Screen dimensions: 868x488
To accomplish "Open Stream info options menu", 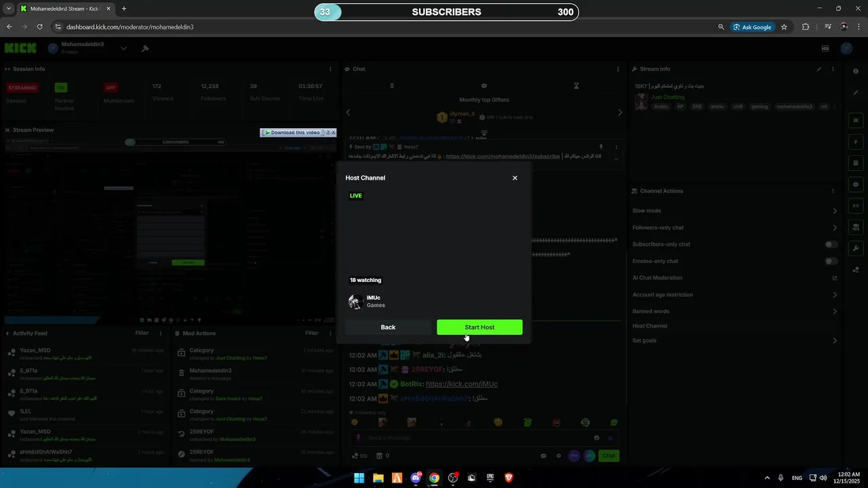I will click(x=833, y=69).
